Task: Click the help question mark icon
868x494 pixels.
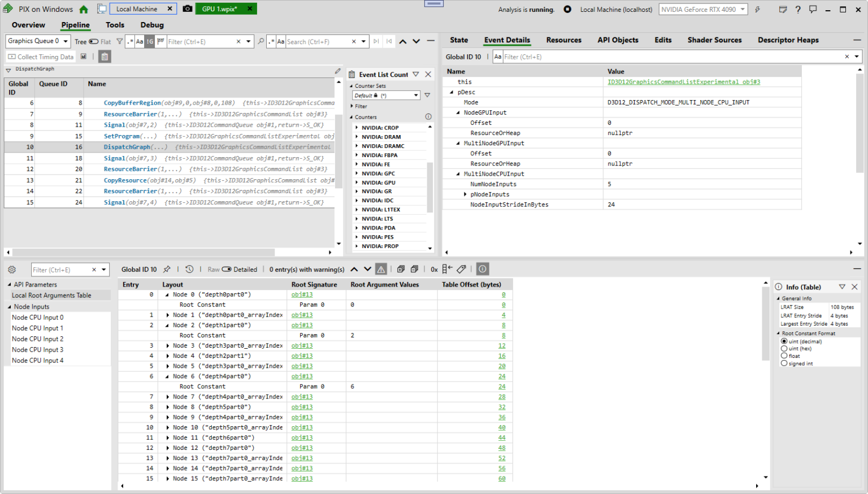Action: (x=797, y=8)
